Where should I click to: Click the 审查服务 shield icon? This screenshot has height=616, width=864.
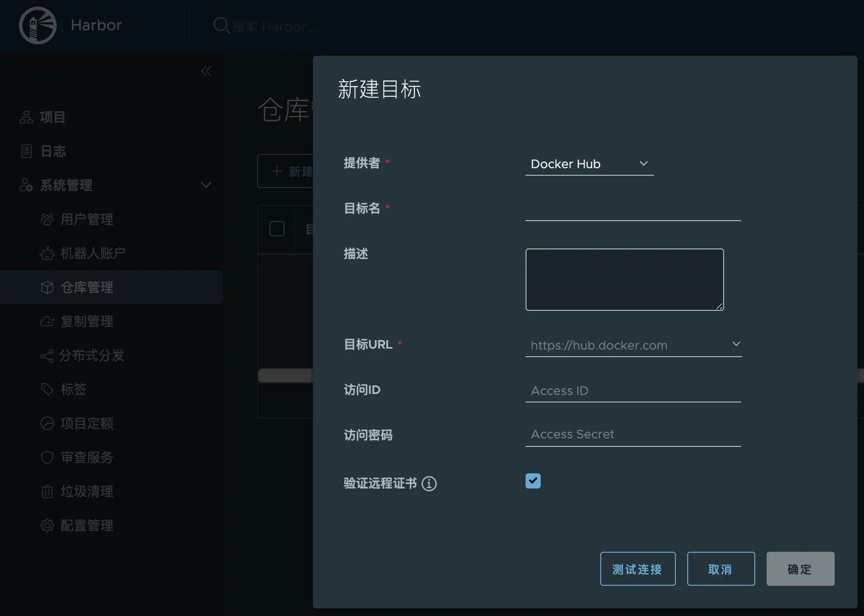[x=47, y=457]
